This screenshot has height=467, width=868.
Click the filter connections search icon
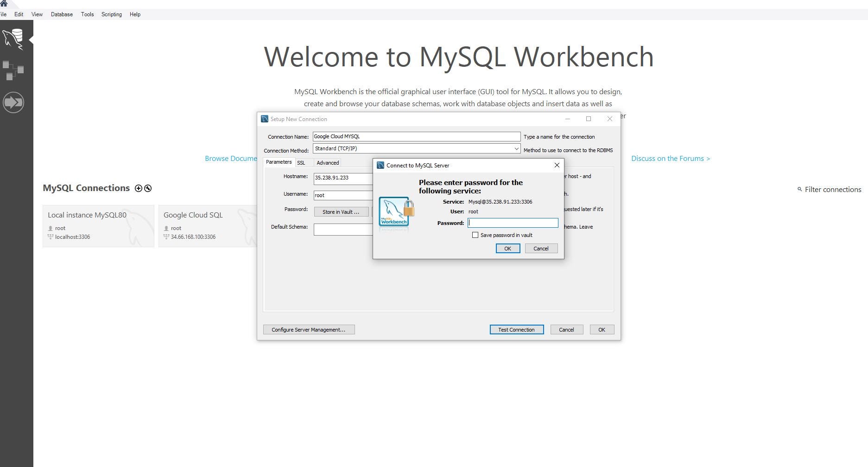[799, 189]
